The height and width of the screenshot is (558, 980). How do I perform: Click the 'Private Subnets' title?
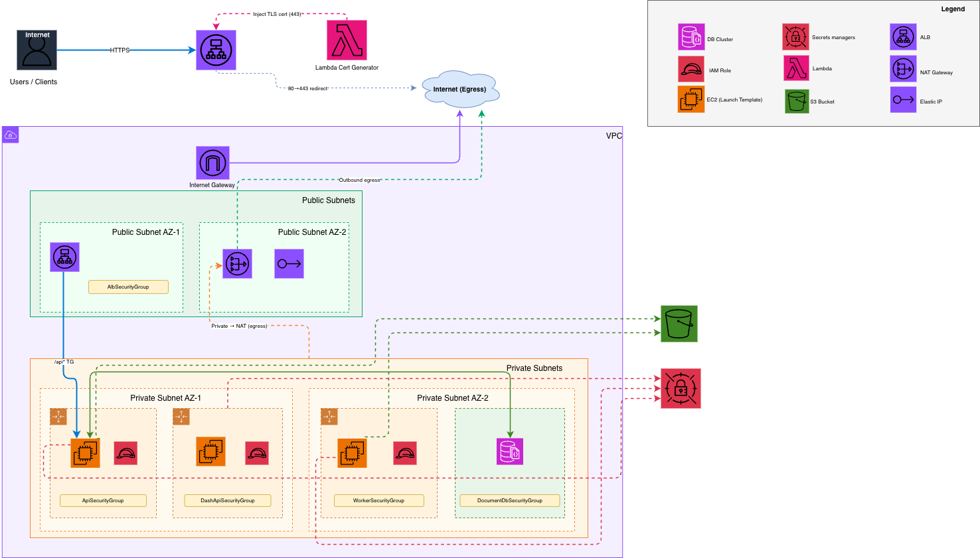(x=534, y=368)
